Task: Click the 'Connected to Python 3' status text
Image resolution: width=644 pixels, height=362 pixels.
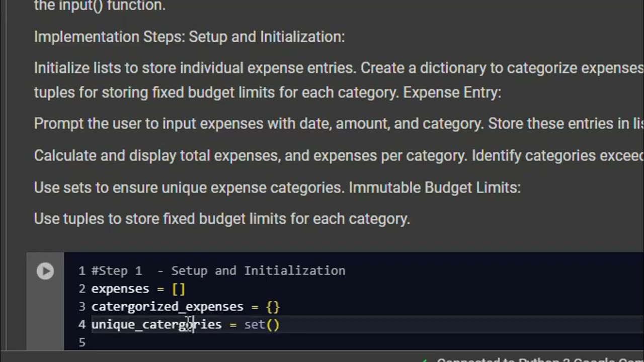Action: (x=540, y=359)
